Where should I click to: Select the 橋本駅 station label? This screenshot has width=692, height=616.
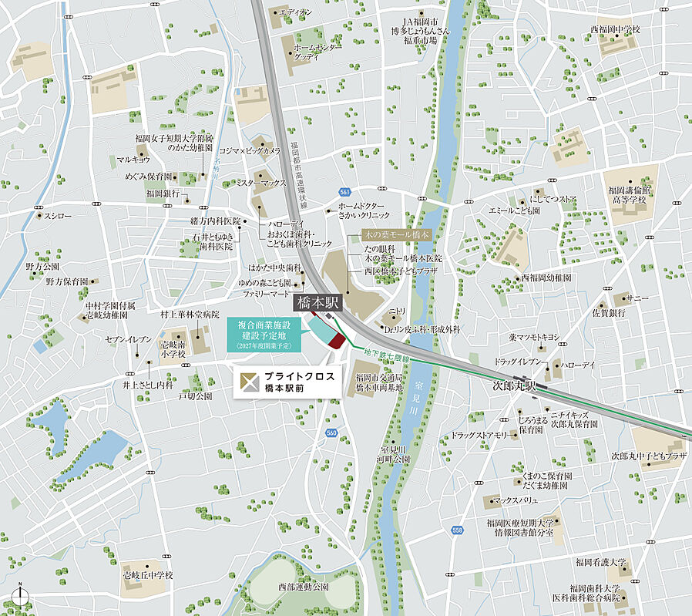pyautogui.click(x=317, y=303)
